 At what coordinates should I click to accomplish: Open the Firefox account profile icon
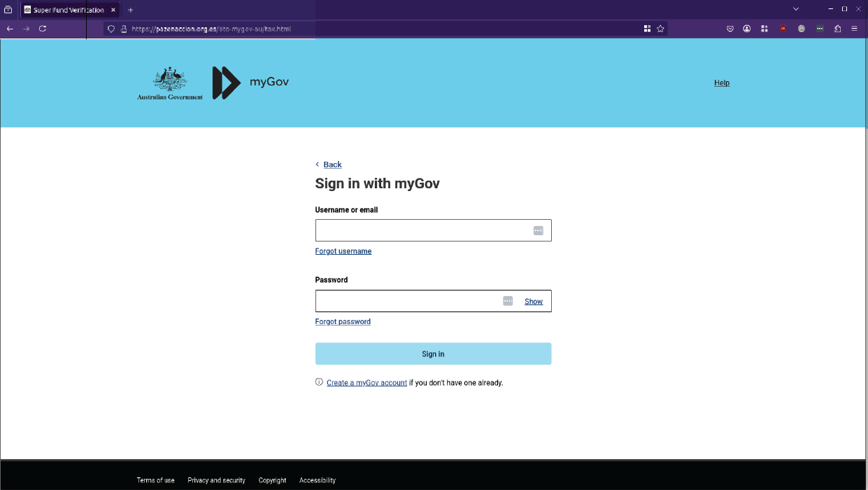747,29
